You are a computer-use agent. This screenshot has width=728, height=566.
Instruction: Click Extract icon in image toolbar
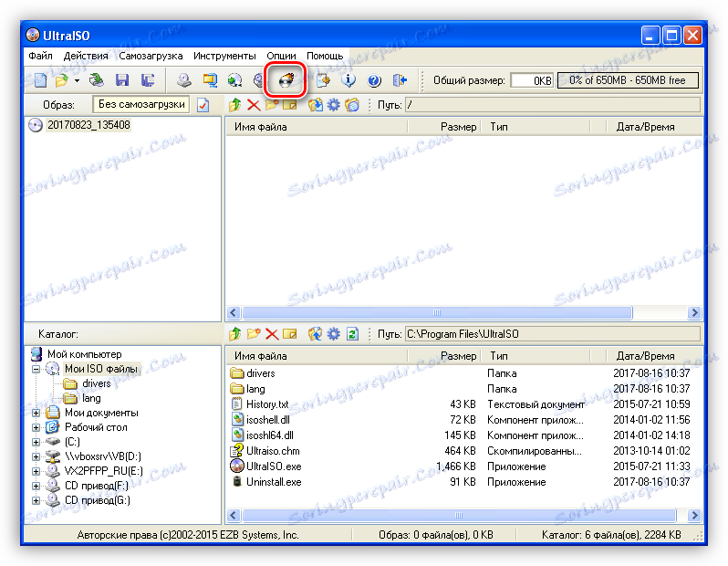pos(316,105)
